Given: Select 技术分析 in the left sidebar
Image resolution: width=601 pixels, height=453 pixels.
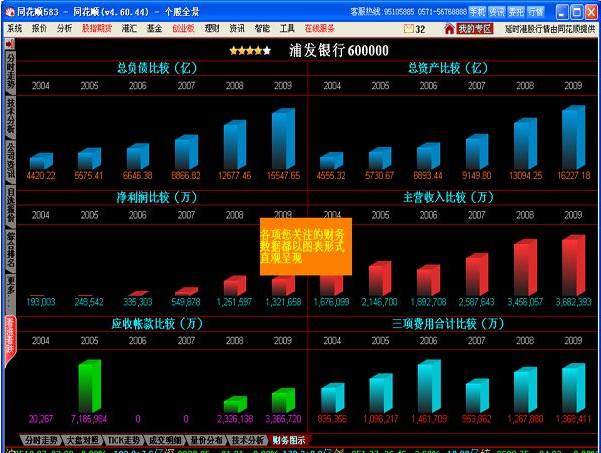Looking at the screenshot, I should pos(10,116).
